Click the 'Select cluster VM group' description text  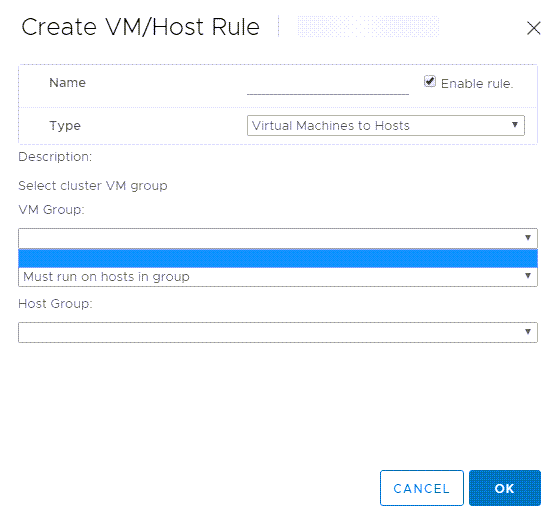pos(93,186)
